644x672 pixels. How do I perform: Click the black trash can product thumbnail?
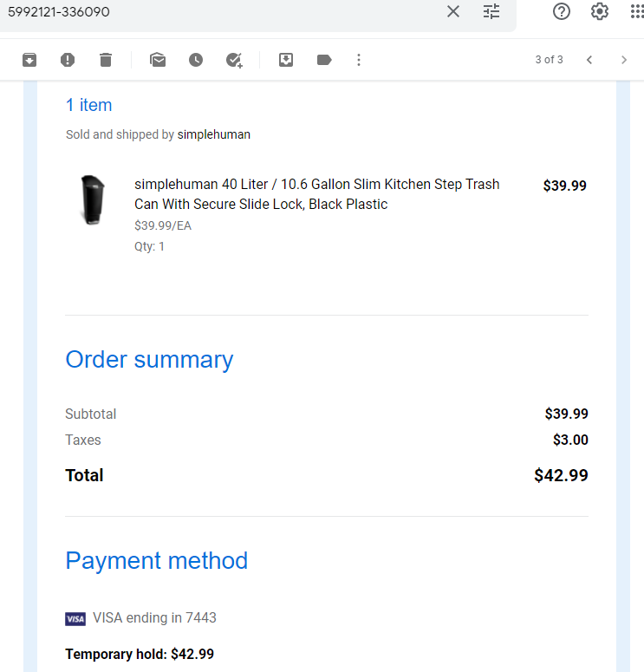pos(93,200)
